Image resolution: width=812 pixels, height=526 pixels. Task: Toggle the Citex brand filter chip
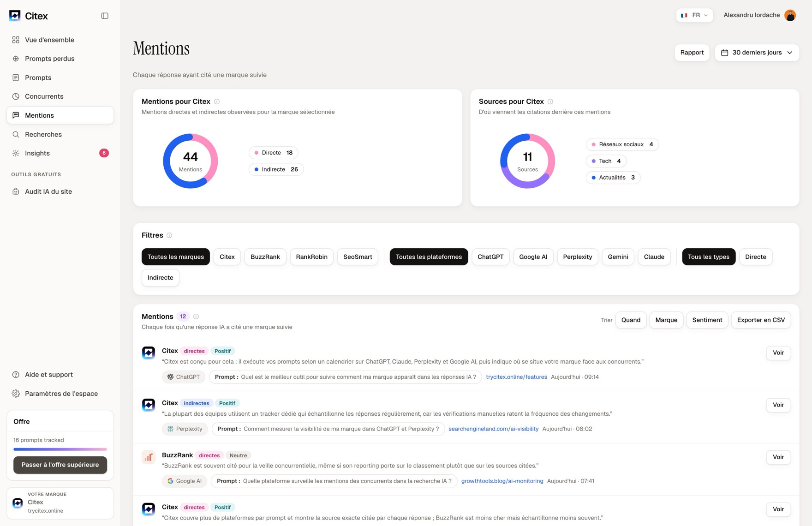(x=227, y=257)
